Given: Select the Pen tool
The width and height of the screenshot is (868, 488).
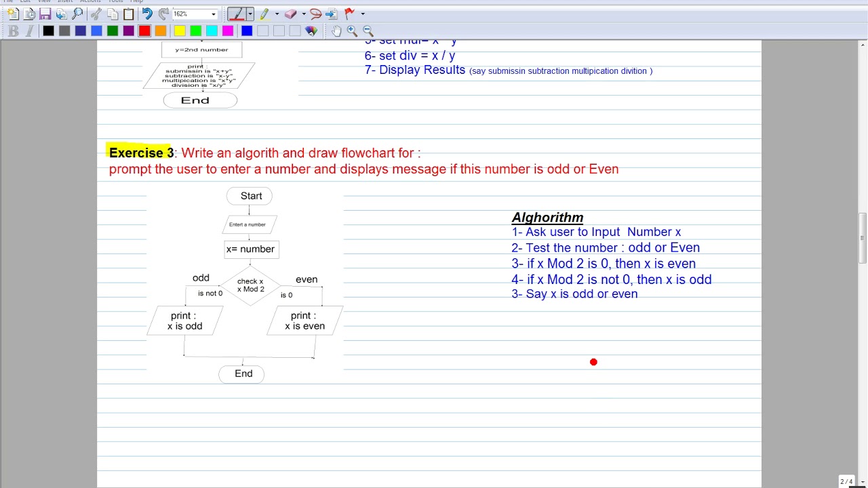Looking at the screenshot, I should (x=236, y=14).
